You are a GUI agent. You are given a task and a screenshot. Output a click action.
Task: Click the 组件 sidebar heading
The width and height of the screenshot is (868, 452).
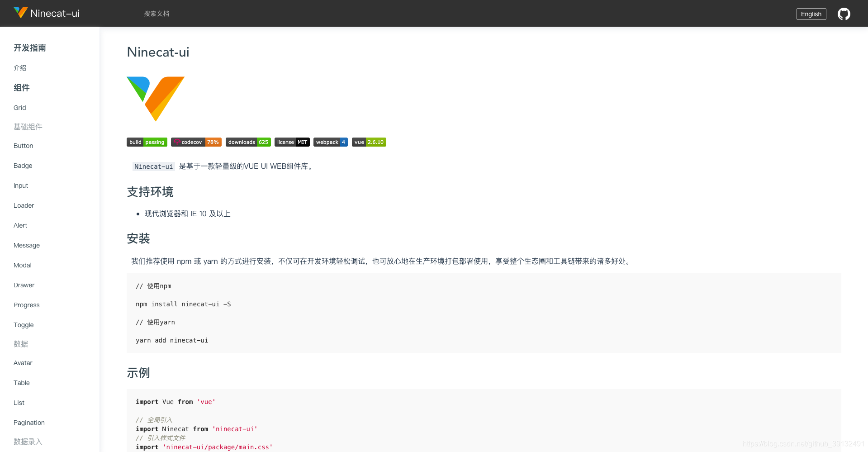(x=22, y=88)
